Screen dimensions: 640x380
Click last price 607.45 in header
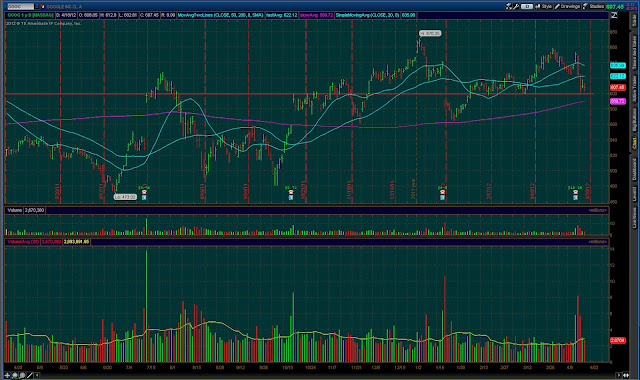[x=615, y=7]
